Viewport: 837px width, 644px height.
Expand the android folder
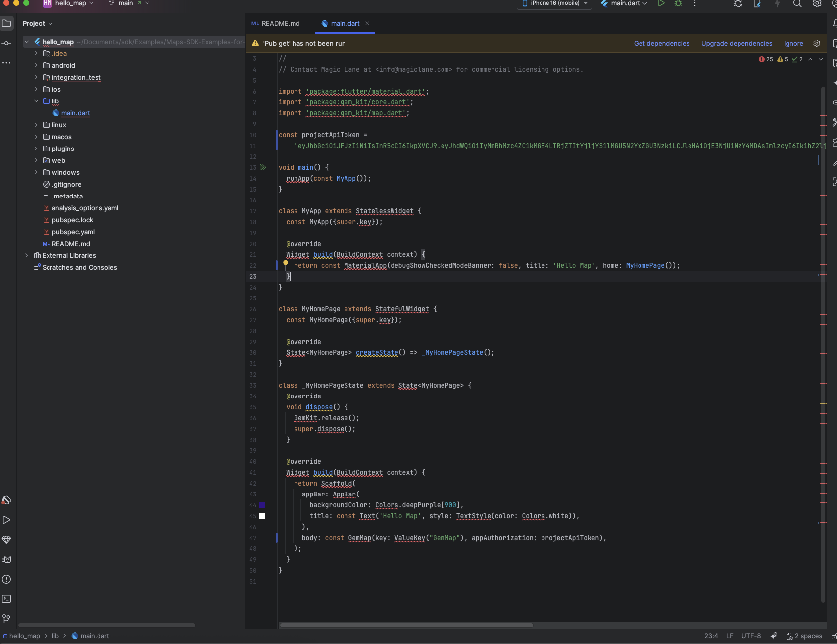pos(36,65)
